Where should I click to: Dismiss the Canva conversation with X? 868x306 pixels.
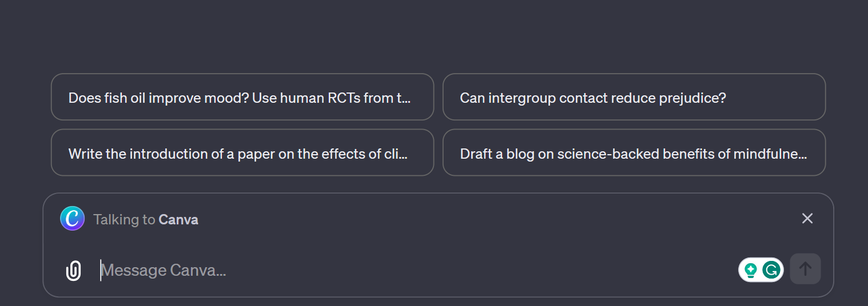807,219
